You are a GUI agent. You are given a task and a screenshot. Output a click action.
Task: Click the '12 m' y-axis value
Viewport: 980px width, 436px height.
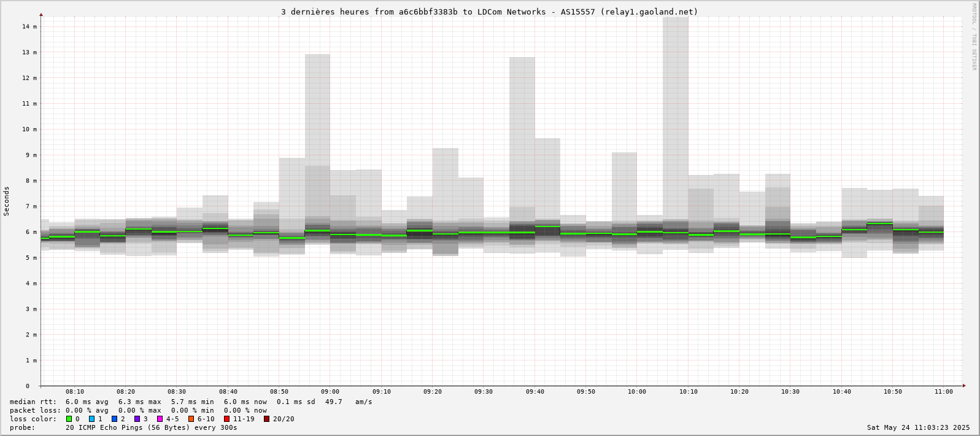pos(29,78)
